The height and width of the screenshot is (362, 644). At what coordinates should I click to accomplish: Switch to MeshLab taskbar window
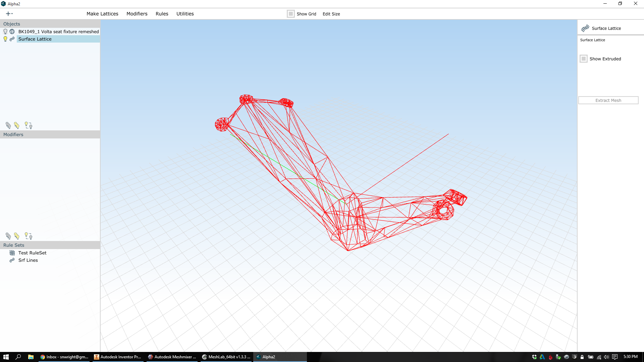click(x=226, y=357)
